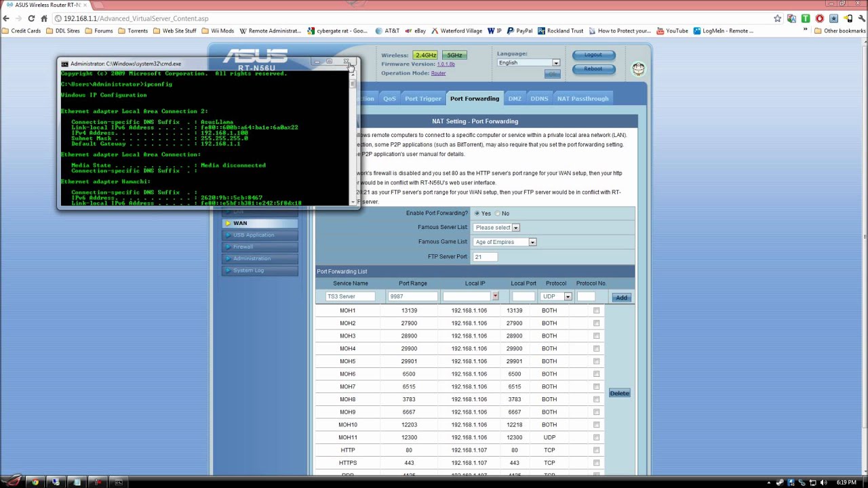This screenshot has width=868, height=488.
Task: Click the Port Range input field
Action: (x=412, y=296)
